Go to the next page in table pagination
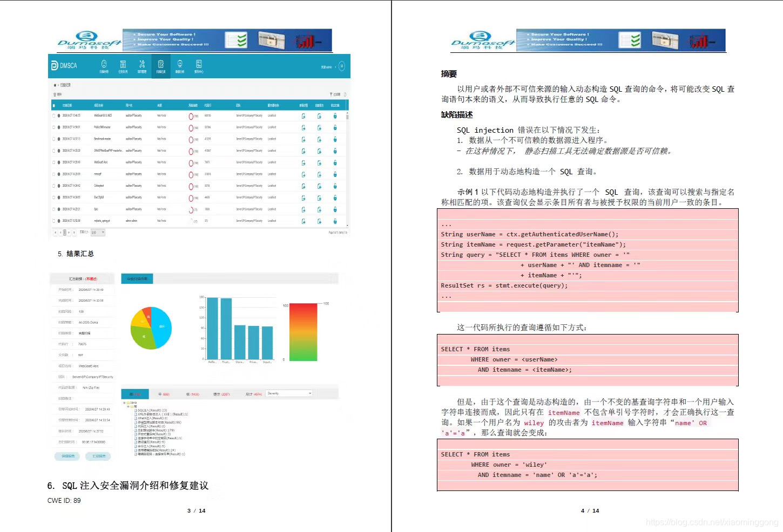Viewport: 783px width, 532px height. 69,233
